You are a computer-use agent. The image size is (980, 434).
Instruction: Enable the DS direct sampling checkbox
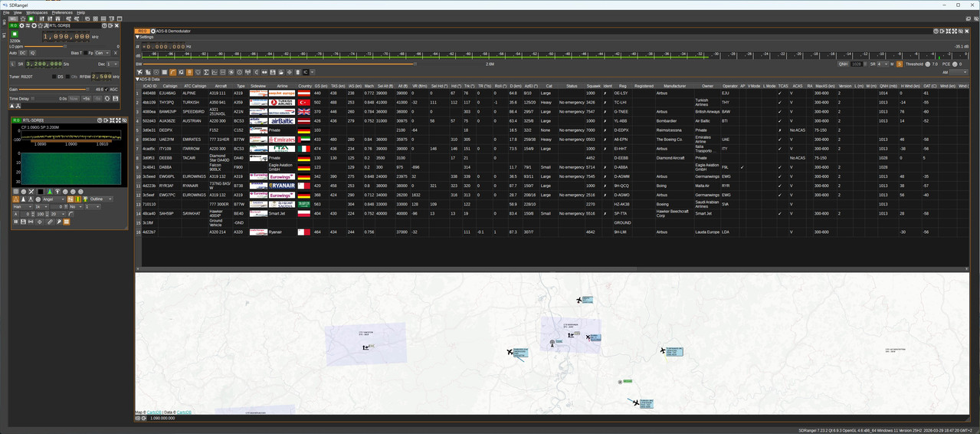pos(54,77)
